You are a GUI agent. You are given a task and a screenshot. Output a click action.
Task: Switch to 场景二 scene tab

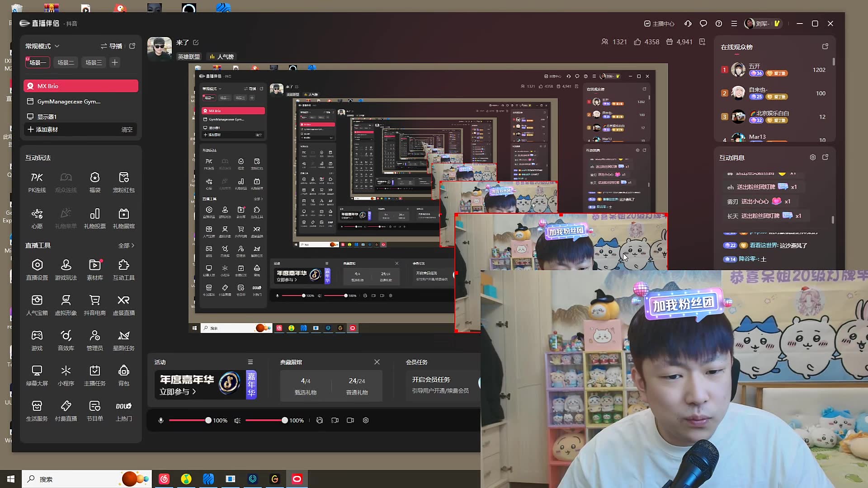[66, 62]
